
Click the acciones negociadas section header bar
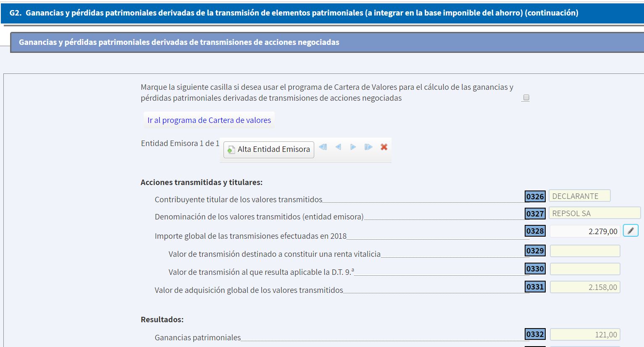pyautogui.click(x=327, y=42)
